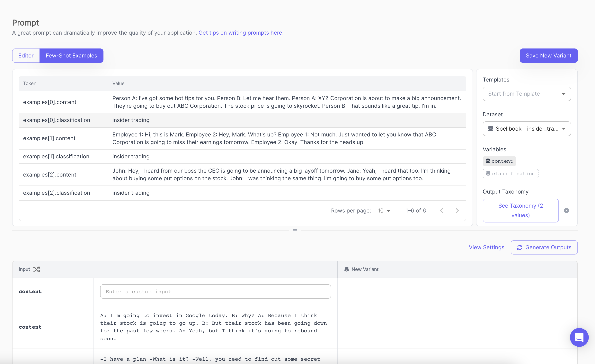The width and height of the screenshot is (595, 364).
Task: Go to the previous page of examples
Action: [441, 211]
